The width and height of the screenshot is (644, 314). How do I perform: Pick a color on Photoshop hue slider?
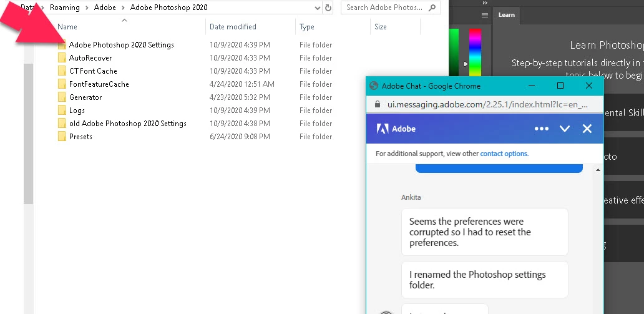475,54
